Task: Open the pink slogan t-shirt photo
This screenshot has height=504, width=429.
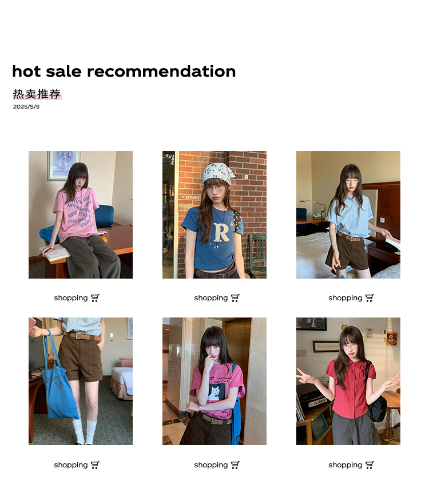Action: 81,215
